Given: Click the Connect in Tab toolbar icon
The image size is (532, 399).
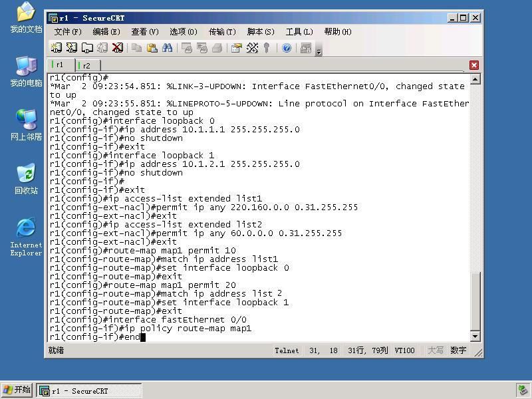Looking at the screenshot, I should point(87,48).
